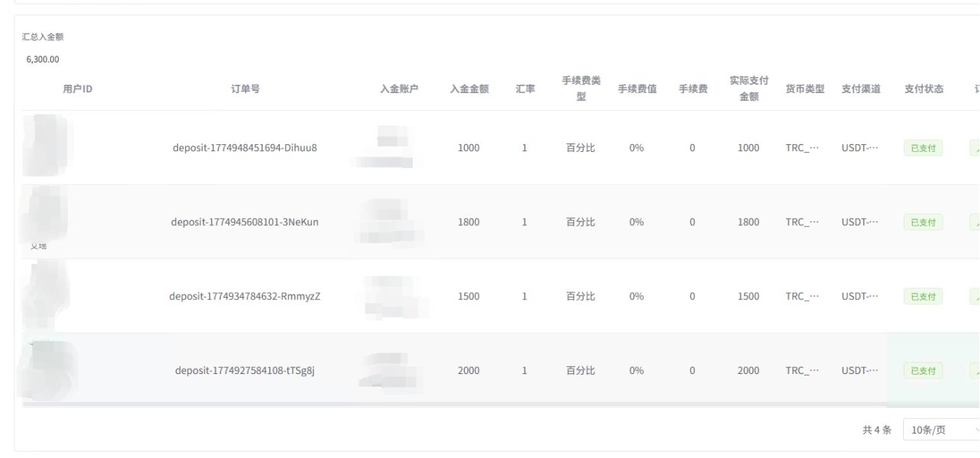Select order deposit-1774948451694-Dihuu8
The height and width of the screenshot is (458, 980).
[245, 148]
